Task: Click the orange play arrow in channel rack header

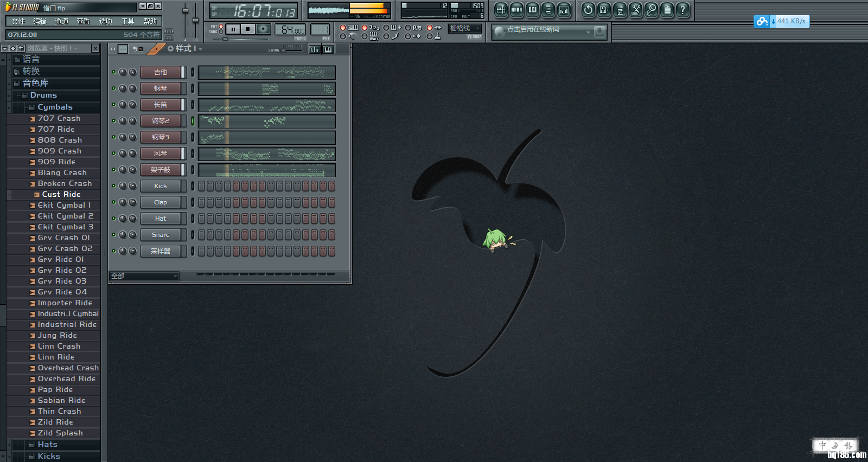Action: (156, 49)
